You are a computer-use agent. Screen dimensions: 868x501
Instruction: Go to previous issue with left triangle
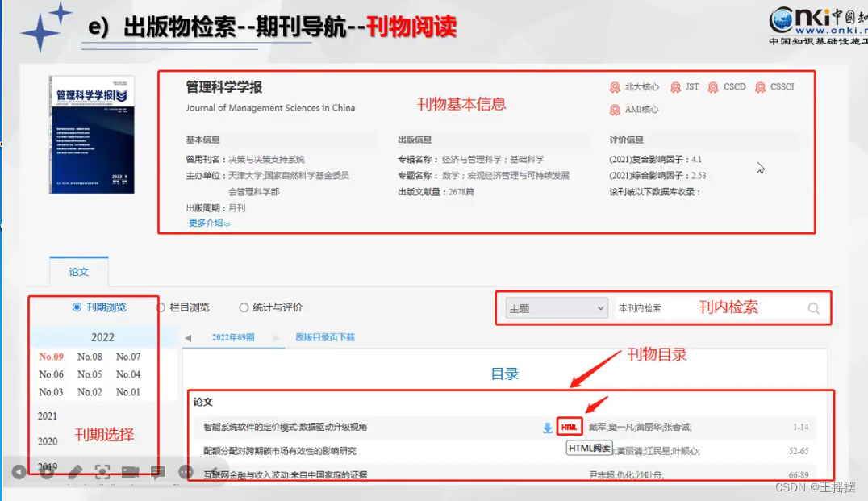188,338
